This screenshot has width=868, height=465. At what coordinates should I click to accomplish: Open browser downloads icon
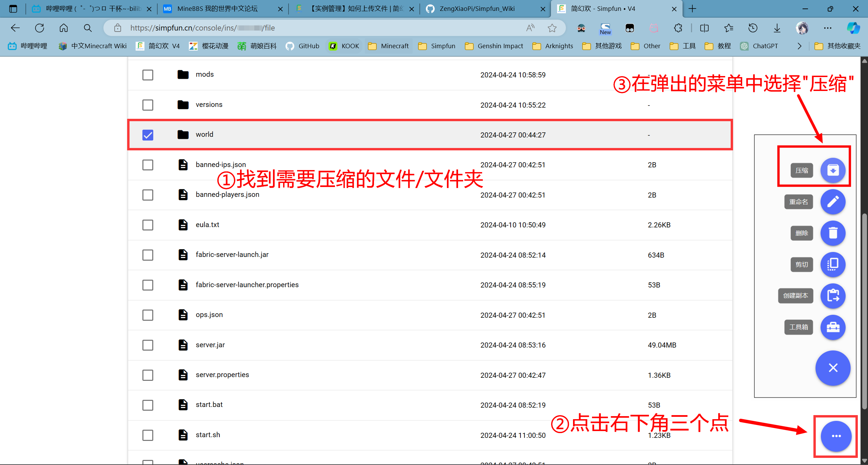(x=777, y=28)
